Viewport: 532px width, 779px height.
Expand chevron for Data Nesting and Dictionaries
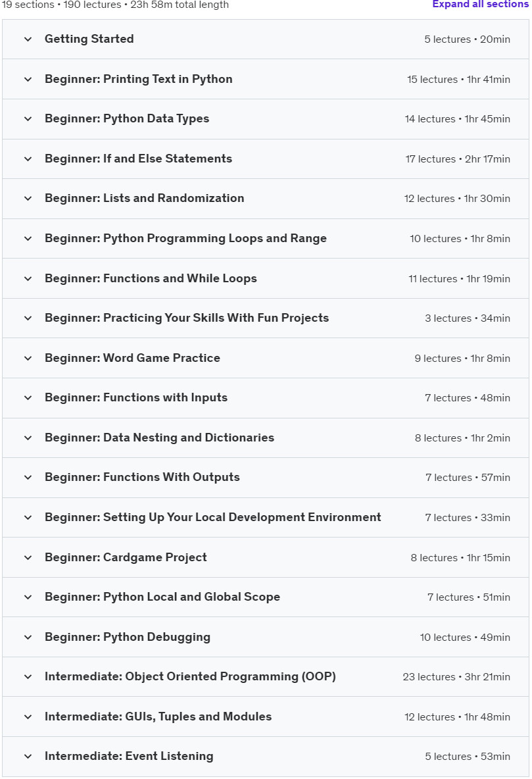coord(28,438)
